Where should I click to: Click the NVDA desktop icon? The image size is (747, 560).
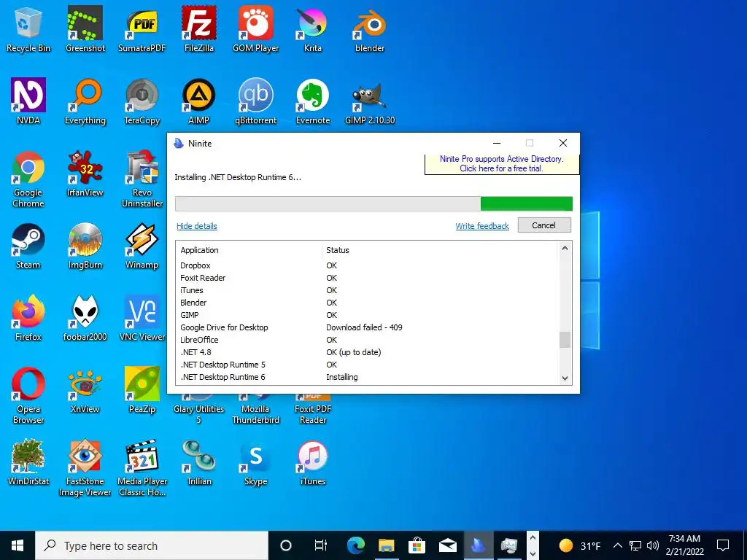(x=28, y=101)
